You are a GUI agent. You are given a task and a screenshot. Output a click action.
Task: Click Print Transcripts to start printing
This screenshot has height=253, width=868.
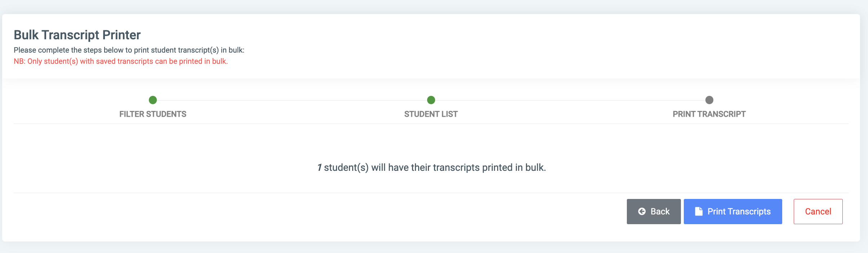click(x=732, y=212)
